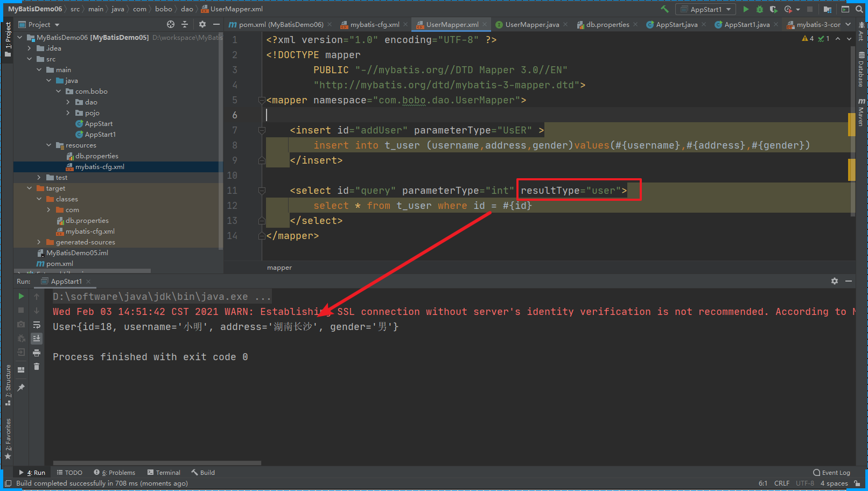The height and width of the screenshot is (491, 868).
Task: Collapse the target folder
Action: [x=30, y=188]
